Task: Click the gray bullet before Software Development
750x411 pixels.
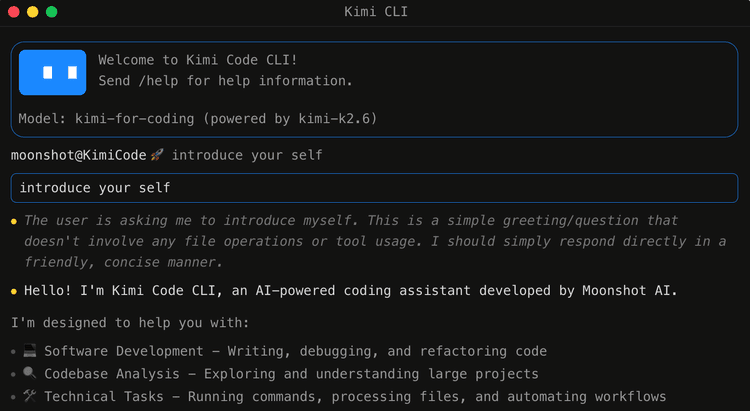Action: point(13,352)
